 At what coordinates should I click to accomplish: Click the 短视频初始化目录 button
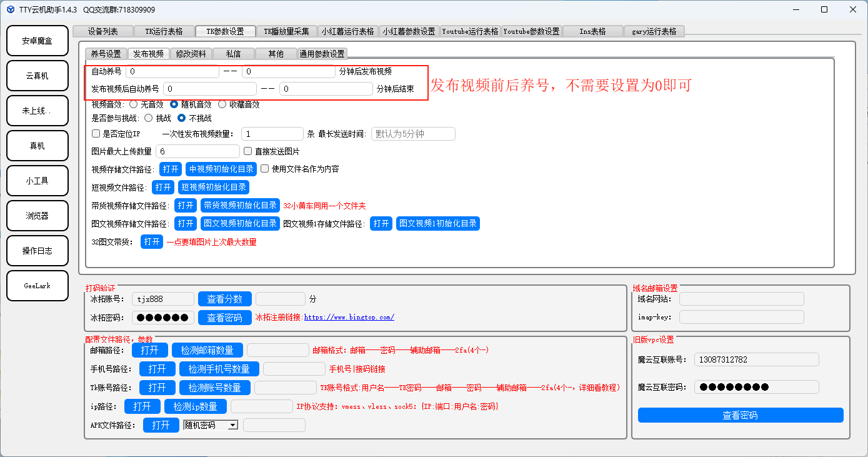point(214,187)
